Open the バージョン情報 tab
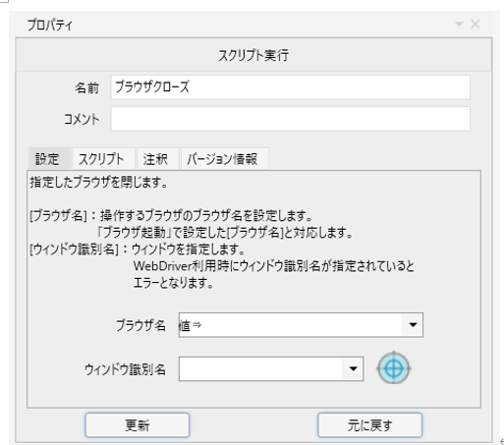Screen dimensions: 504x445 222,159
